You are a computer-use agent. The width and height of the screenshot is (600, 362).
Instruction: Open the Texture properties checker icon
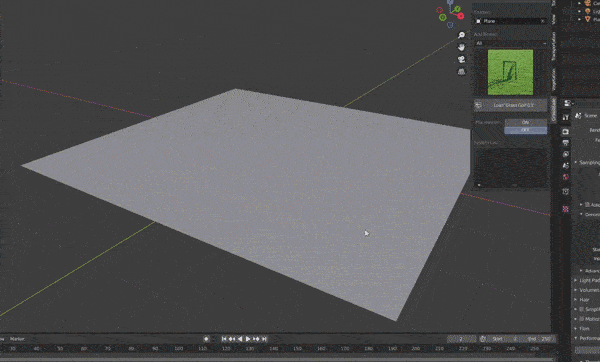pyautogui.click(x=566, y=209)
